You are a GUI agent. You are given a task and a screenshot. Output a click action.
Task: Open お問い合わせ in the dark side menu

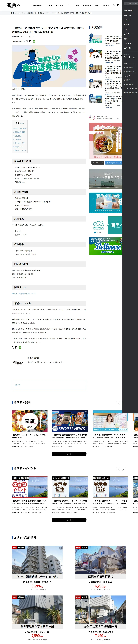tap(128, 84)
